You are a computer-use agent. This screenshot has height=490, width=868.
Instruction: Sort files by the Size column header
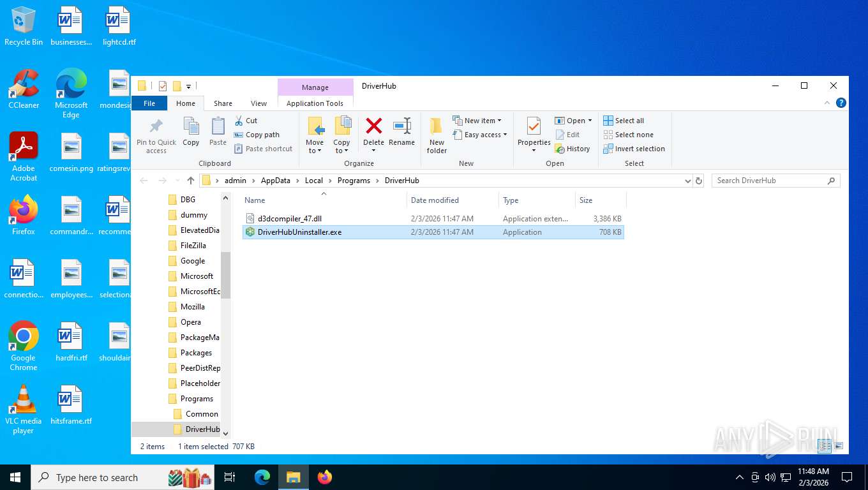click(x=601, y=200)
